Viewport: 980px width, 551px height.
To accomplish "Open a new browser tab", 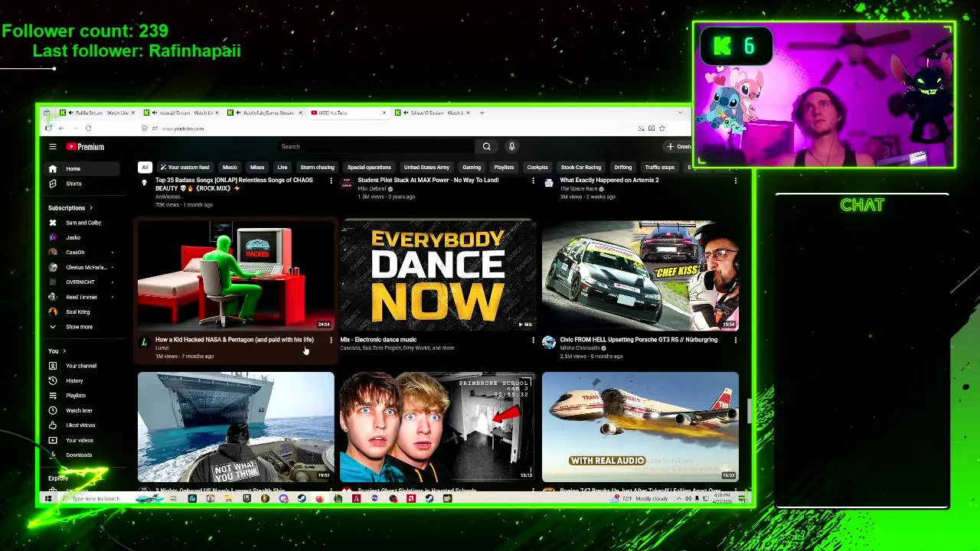I will [x=482, y=113].
